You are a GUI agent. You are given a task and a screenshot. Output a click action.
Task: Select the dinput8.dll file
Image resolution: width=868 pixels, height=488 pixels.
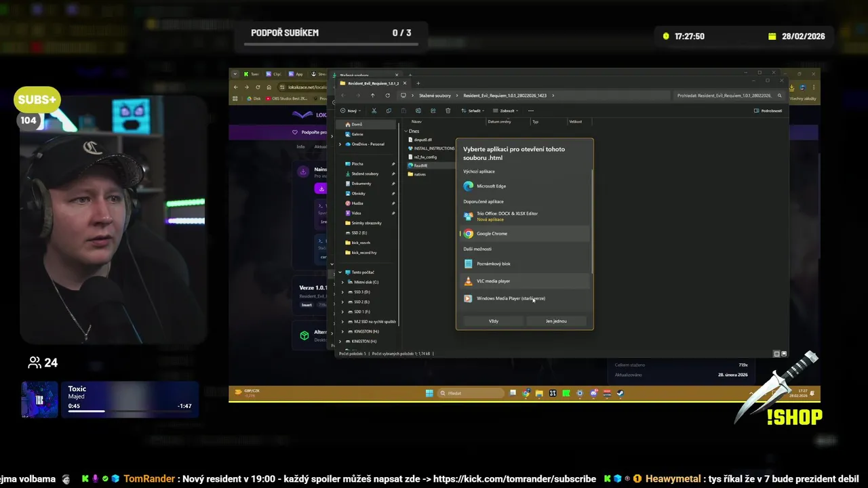click(x=422, y=140)
